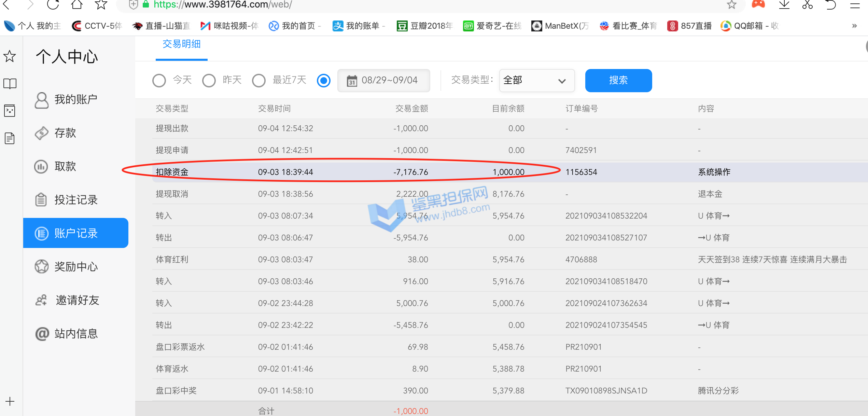Select the 最近7天 radio button
Viewport: 868px width, 416px height.
(259, 81)
